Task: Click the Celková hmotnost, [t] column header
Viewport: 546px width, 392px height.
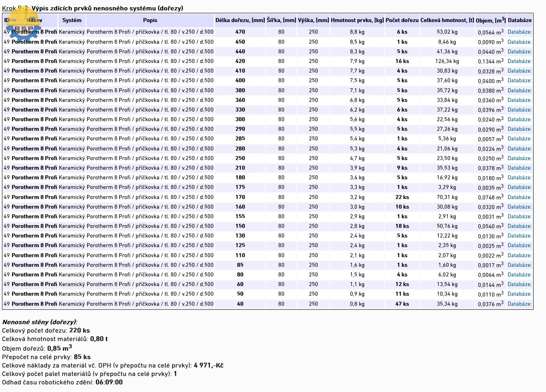Action: [x=447, y=20]
